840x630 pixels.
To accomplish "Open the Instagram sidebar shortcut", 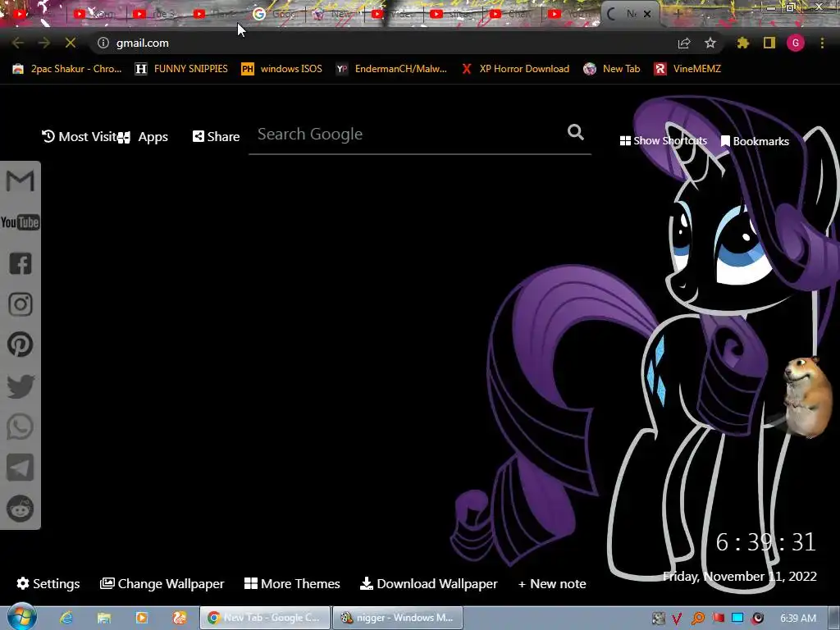I will pyautogui.click(x=21, y=304).
